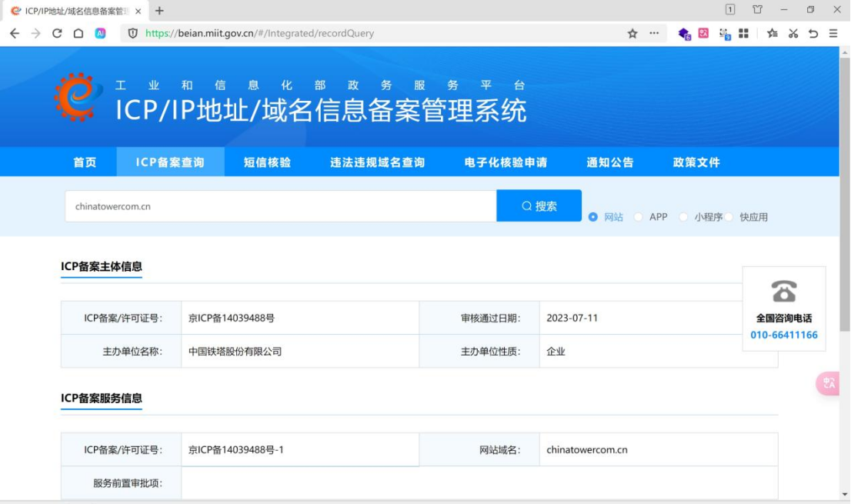Open a new browser tab
This screenshot has width=851, height=504.
pyautogui.click(x=159, y=11)
